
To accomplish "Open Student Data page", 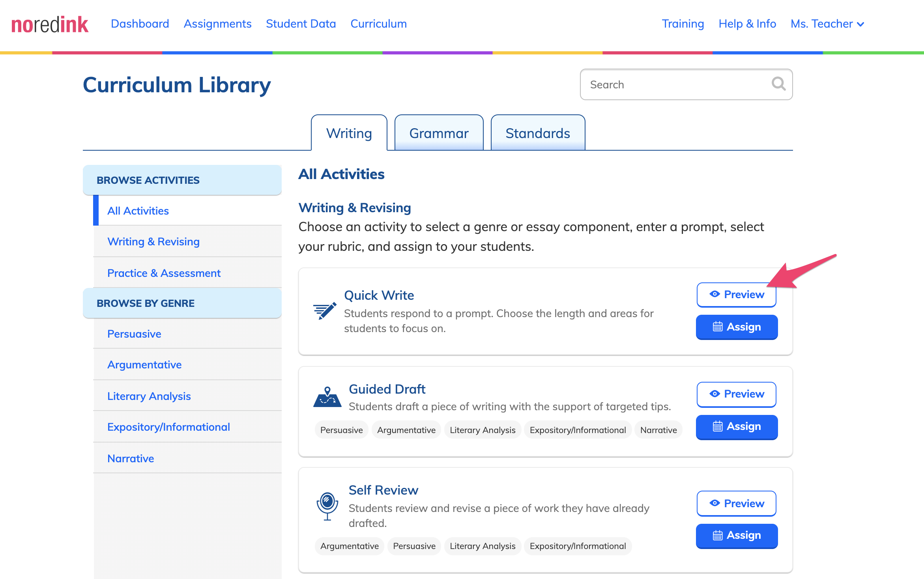I will point(301,24).
